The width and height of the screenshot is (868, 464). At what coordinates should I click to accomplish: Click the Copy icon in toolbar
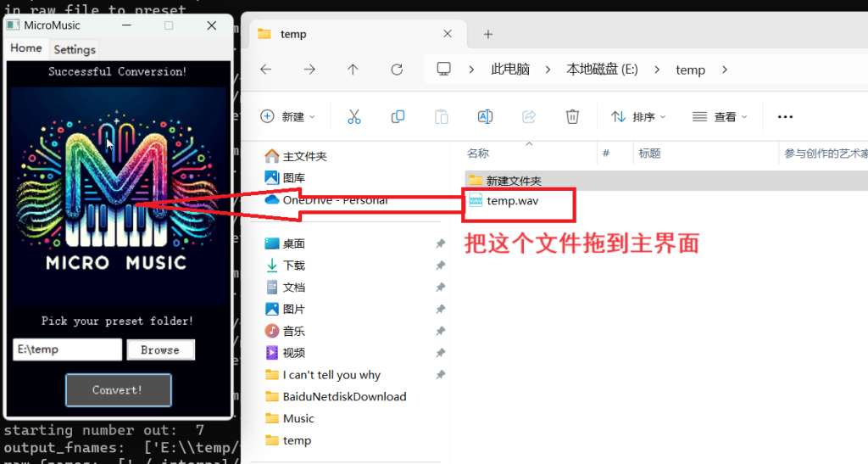tap(398, 117)
